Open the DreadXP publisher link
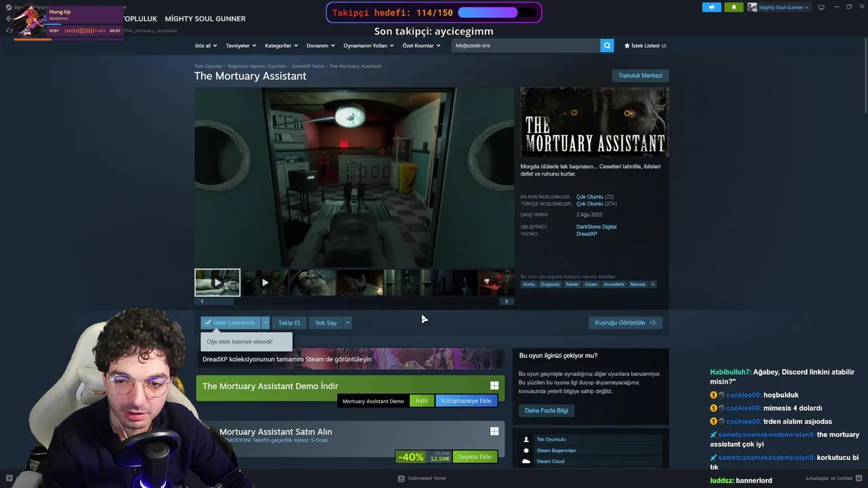This screenshot has width=868, height=488. click(587, 234)
